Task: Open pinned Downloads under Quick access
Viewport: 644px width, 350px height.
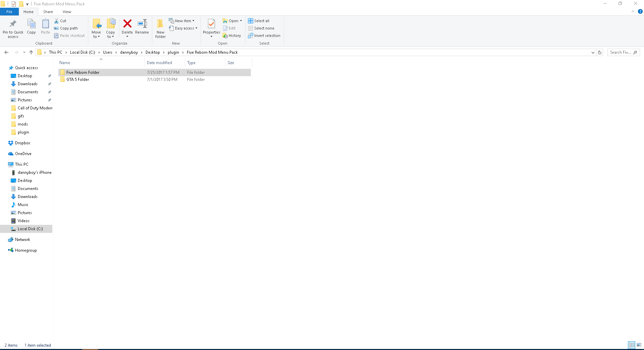Action: pyautogui.click(x=28, y=84)
